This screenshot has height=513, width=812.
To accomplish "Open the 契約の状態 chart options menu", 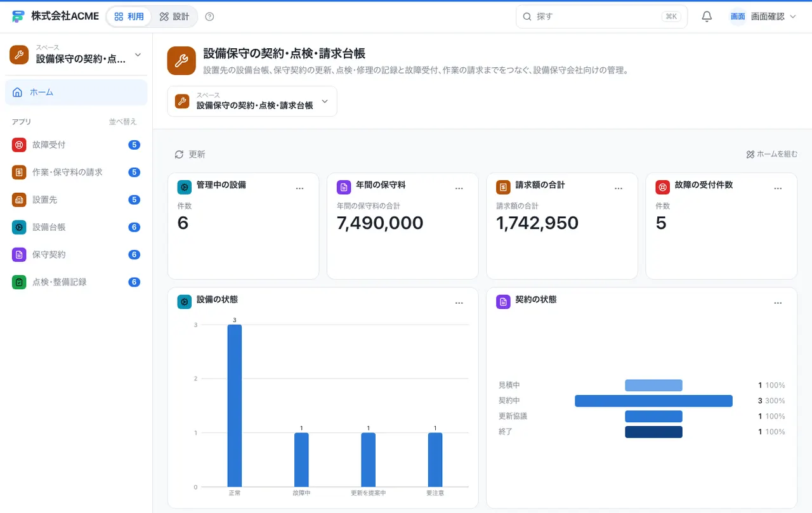I will (x=778, y=303).
